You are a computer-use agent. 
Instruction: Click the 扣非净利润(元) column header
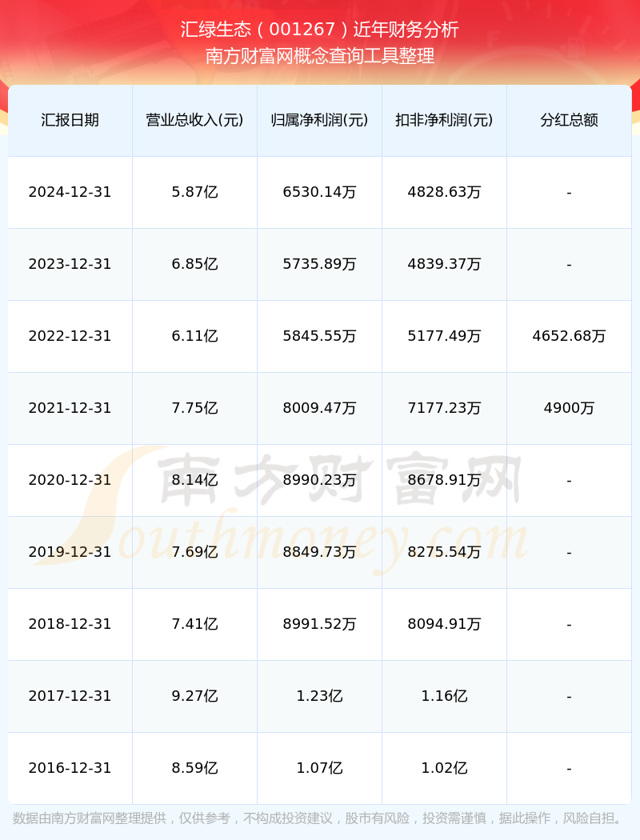(445, 120)
